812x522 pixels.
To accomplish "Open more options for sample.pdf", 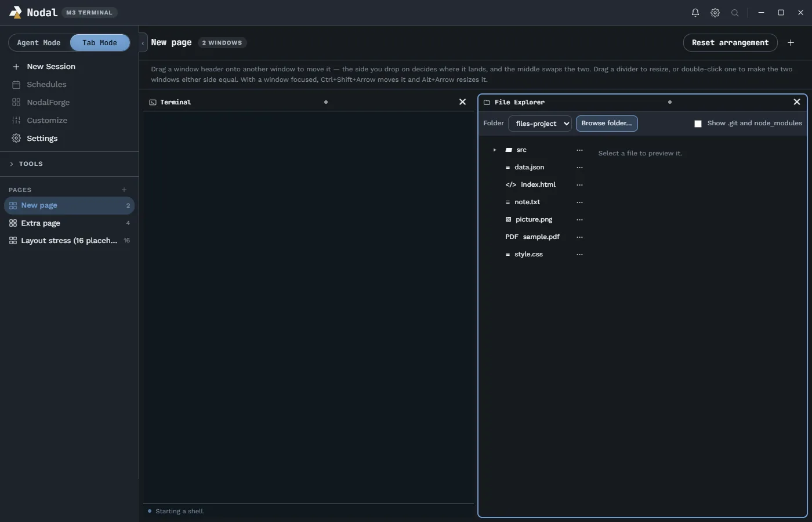I will (579, 237).
